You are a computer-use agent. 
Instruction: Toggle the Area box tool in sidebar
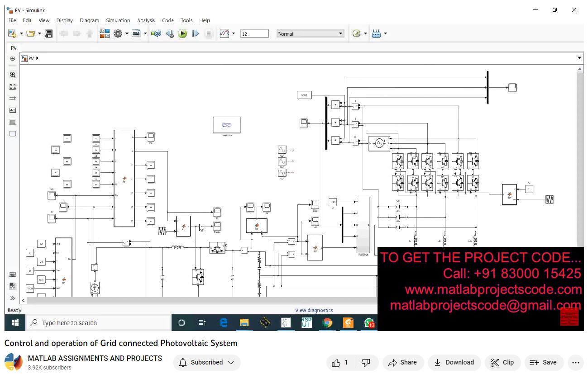[13, 134]
